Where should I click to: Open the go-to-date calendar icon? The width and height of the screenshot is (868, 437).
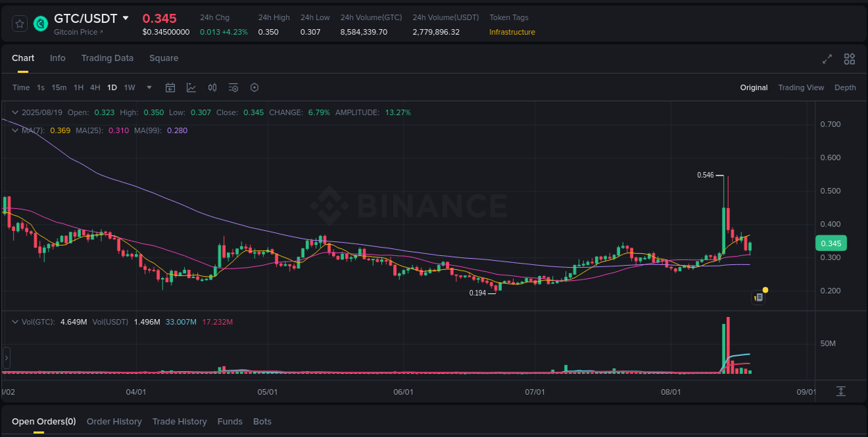pos(170,87)
